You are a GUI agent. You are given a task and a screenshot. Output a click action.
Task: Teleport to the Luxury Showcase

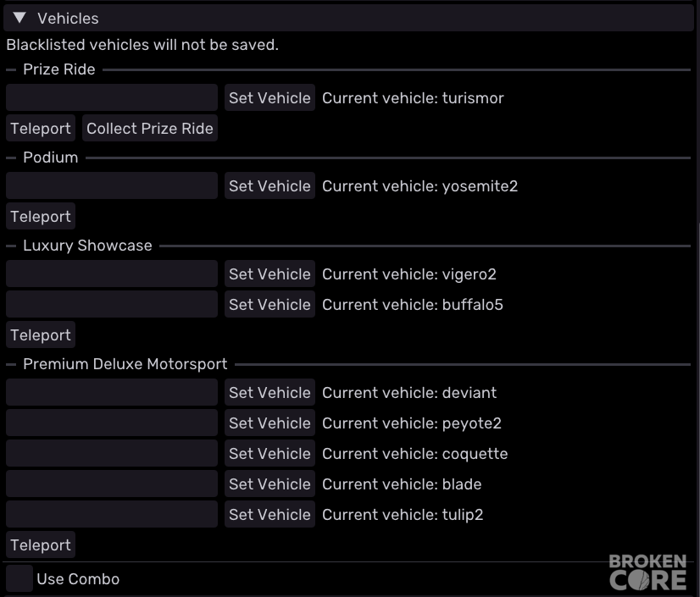[x=41, y=334]
